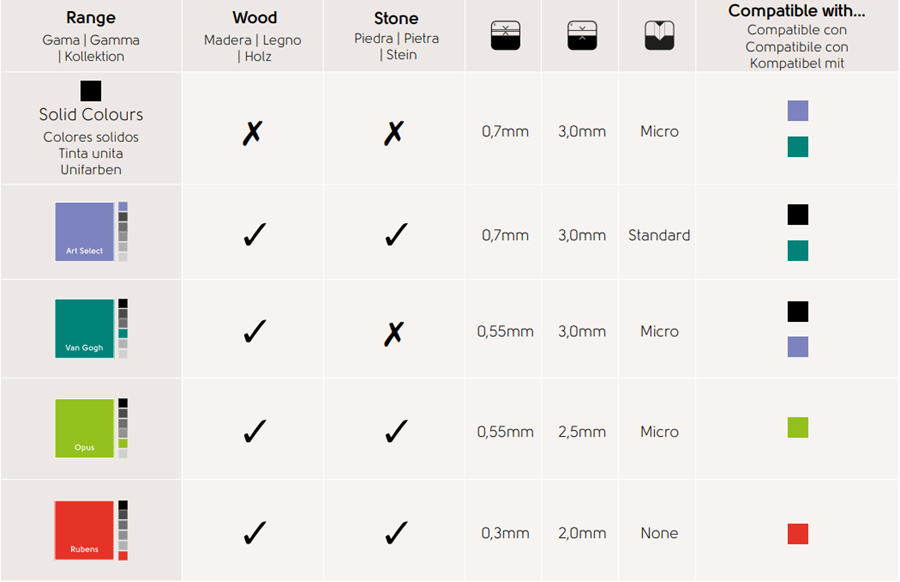This screenshot has height=582, width=900.
Task: Select the teal Van Gogh range tile
Action: click(85, 329)
